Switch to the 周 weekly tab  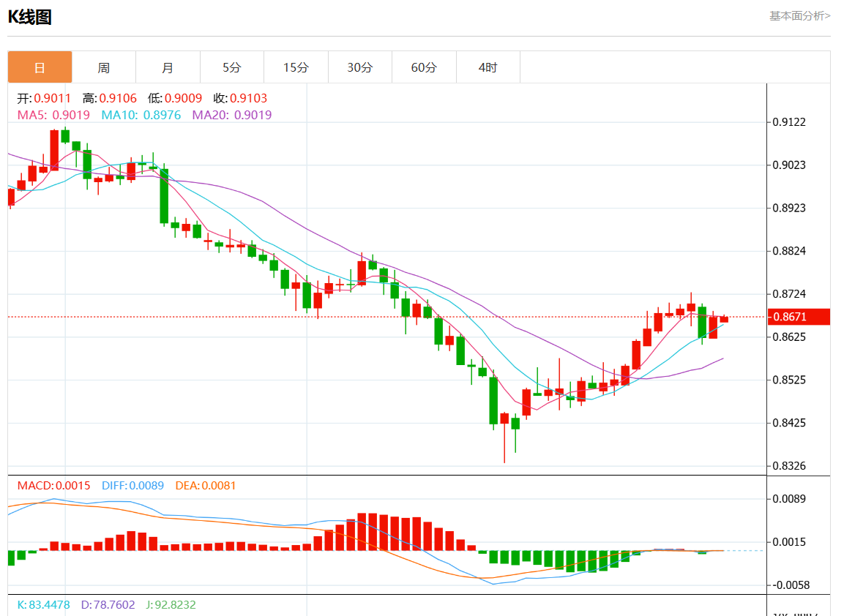coord(104,67)
